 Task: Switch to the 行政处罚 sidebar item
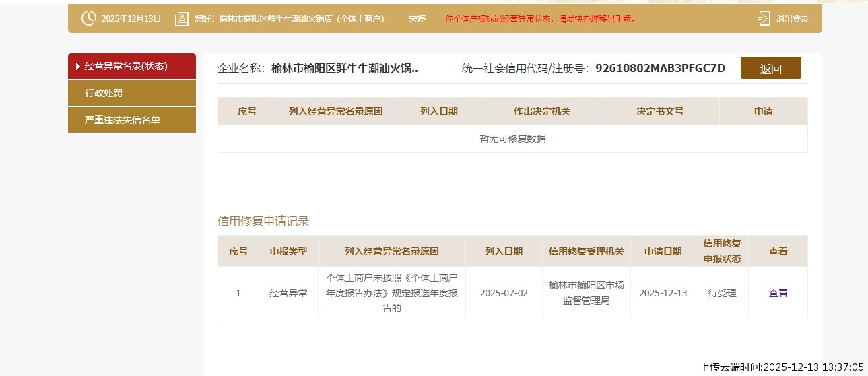coord(104,93)
